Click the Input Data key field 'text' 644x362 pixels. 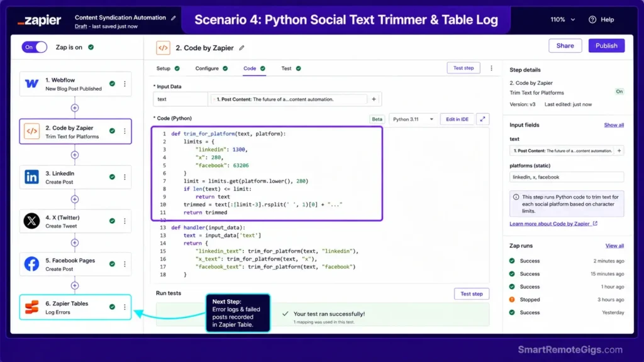tap(180, 99)
